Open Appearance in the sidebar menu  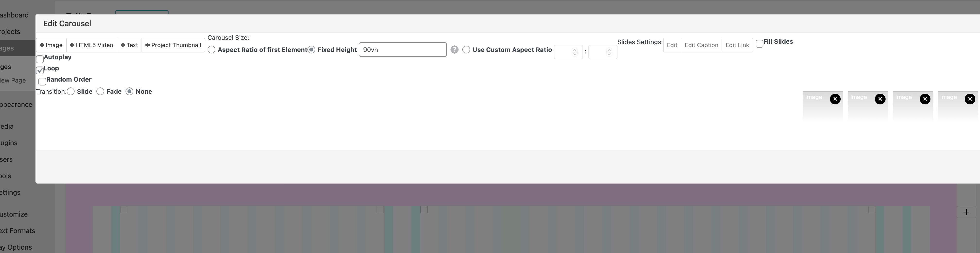[16, 105]
